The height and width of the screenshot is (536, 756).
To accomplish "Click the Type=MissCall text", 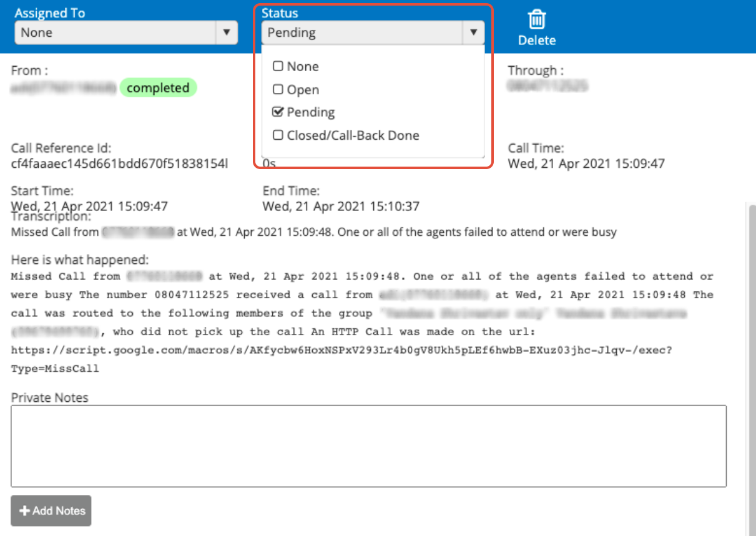I will pyautogui.click(x=55, y=369).
